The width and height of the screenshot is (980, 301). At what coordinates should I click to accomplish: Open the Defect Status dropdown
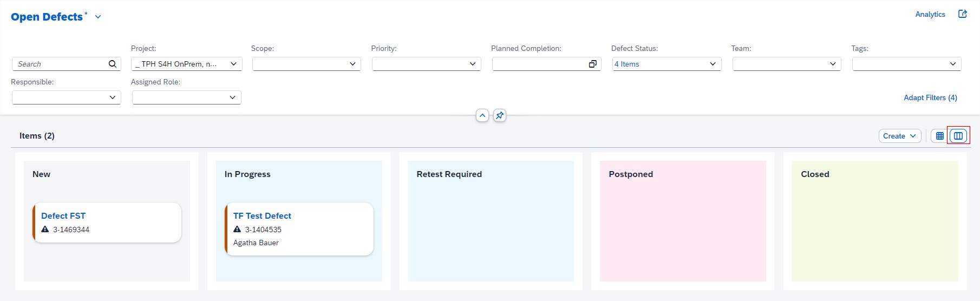click(x=713, y=64)
